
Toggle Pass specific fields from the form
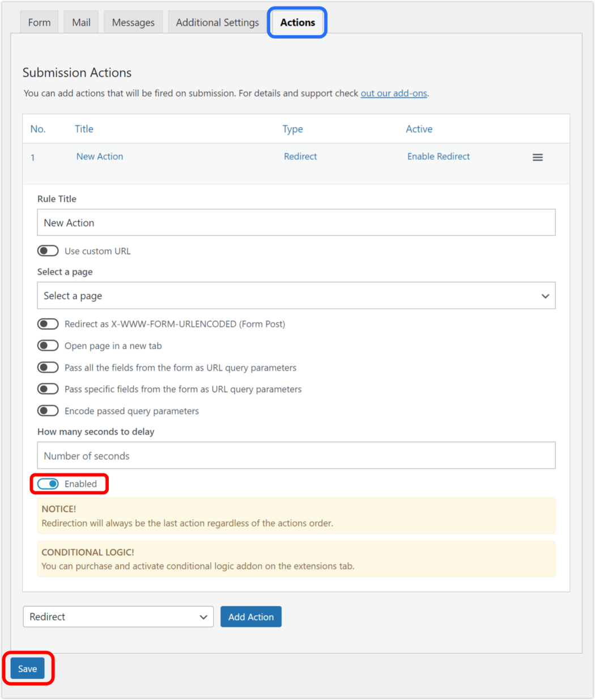click(48, 388)
